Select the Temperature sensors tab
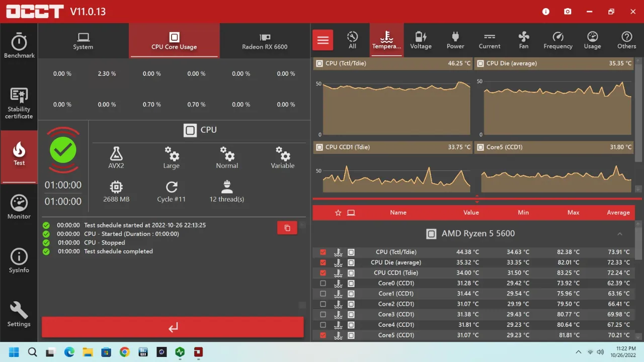This screenshot has height=362, width=644. [x=386, y=40]
